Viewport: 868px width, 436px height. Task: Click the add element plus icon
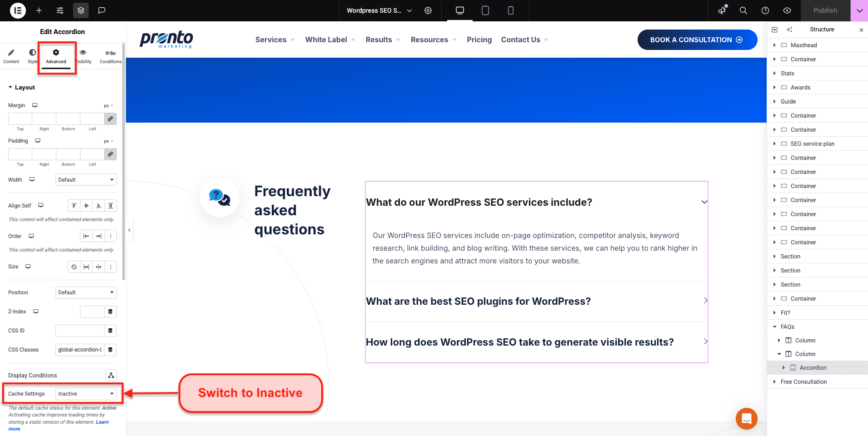click(39, 10)
